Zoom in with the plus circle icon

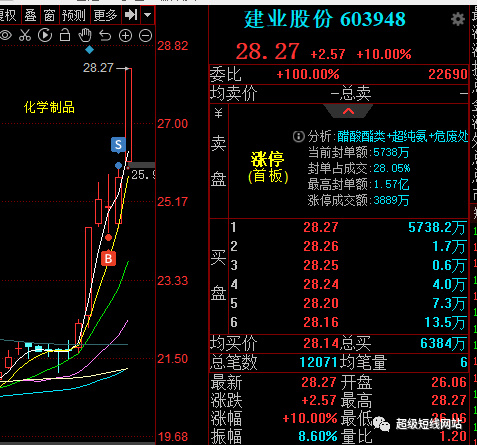[x=125, y=36]
